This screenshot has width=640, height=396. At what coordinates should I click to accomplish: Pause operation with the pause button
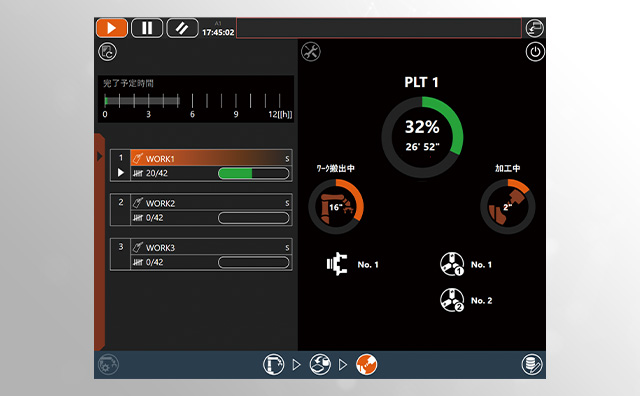(x=147, y=28)
